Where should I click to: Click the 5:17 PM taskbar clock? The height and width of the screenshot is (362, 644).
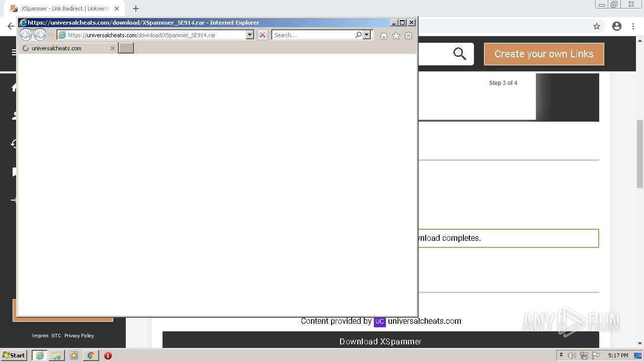point(618,355)
